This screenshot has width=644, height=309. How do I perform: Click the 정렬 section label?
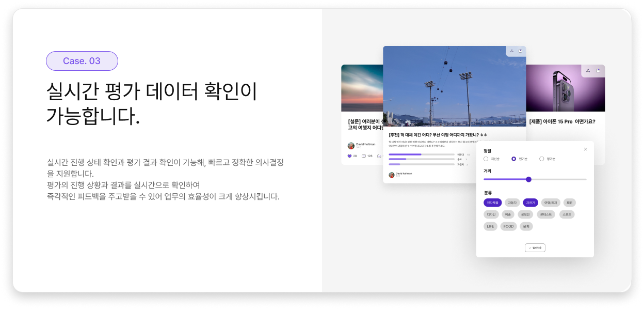pyautogui.click(x=487, y=151)
